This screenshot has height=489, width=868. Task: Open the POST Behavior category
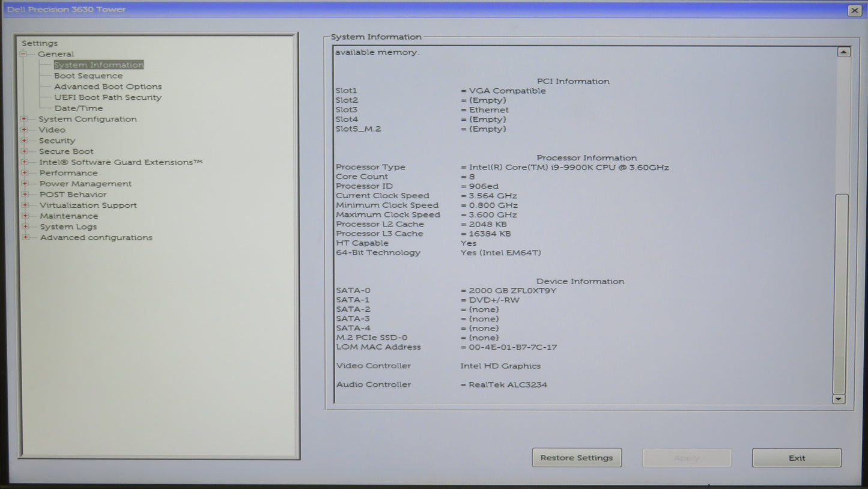73,195
